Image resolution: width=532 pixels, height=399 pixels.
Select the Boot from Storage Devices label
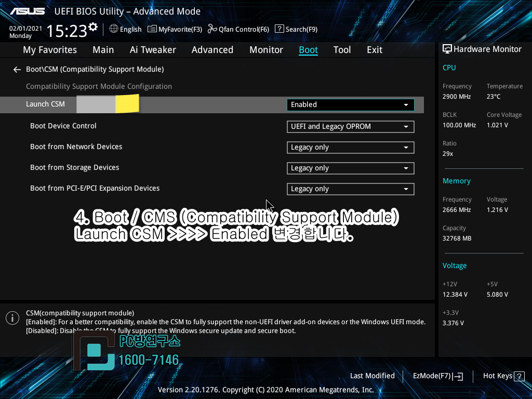75,167
